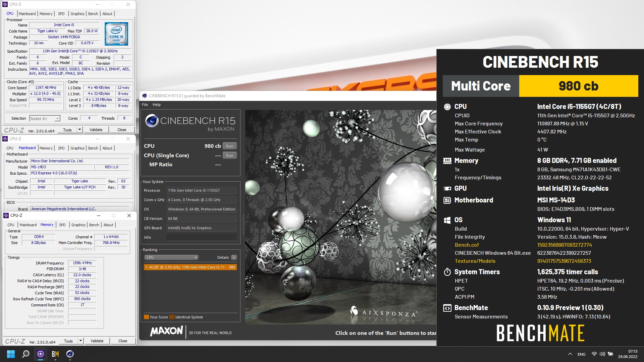
Task: Open taskbar Search icon
Action: (x=25, y=354)
